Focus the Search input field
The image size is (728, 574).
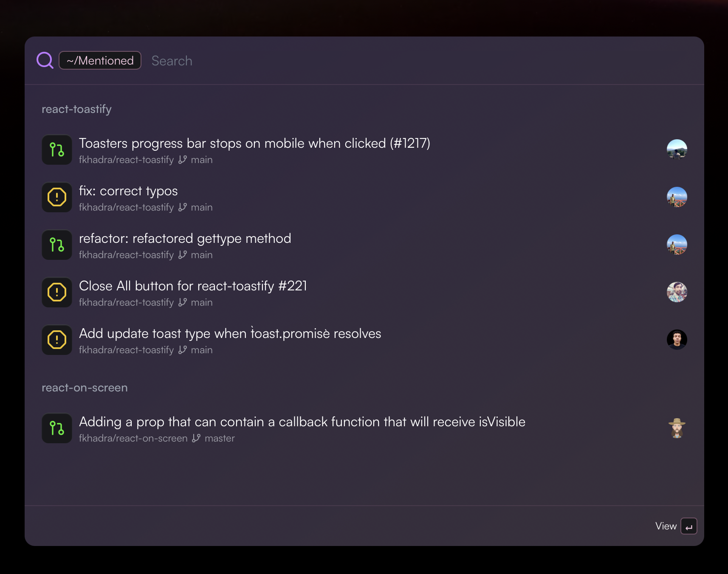pyautogui.click(x=340, y=61)
